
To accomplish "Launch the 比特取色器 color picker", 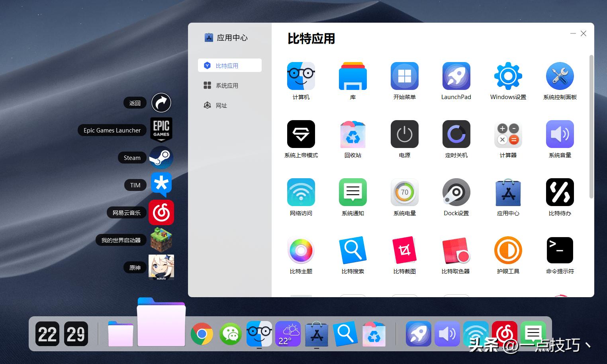I will 456,250.
